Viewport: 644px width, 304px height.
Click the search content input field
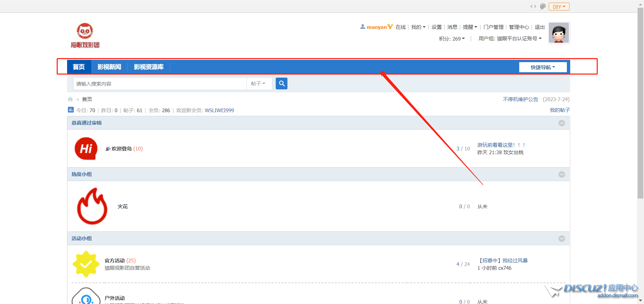(x=160, y=84)
